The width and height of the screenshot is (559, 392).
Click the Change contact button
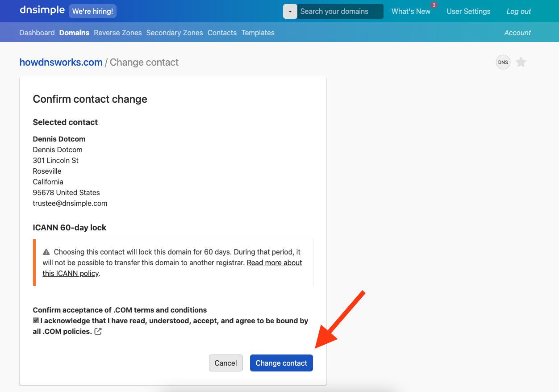point(281,363)
